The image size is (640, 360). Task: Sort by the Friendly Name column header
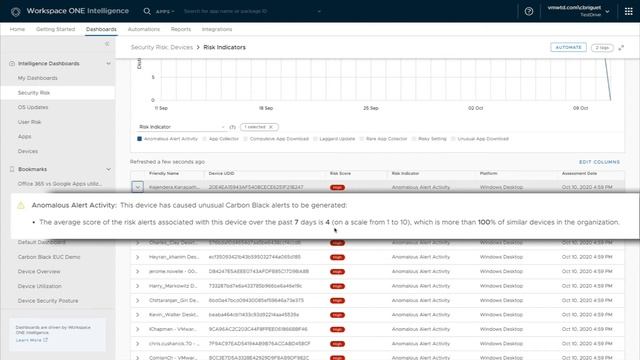pyautogui.click(x=164, y=173)
